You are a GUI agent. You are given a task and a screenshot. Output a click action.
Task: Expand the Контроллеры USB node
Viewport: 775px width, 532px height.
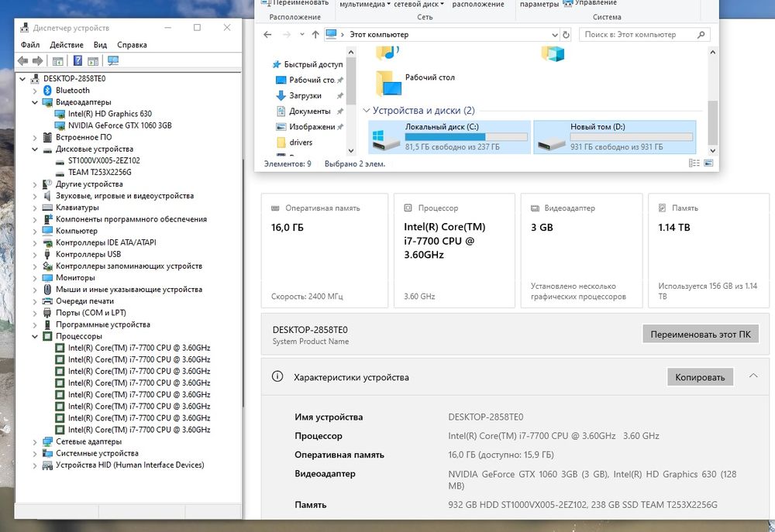35,255
